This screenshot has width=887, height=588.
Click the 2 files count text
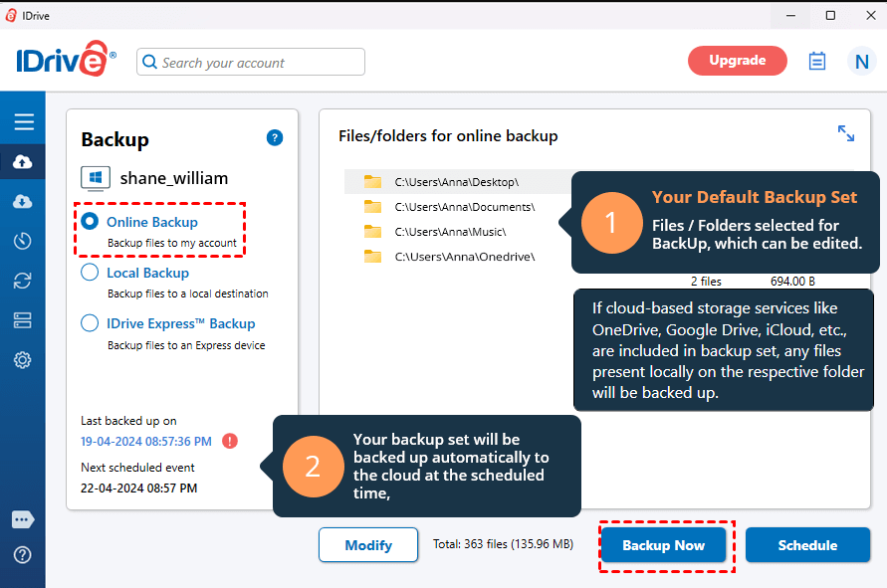point(706,281)
